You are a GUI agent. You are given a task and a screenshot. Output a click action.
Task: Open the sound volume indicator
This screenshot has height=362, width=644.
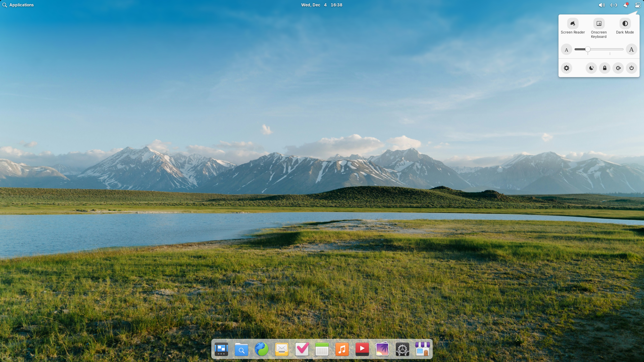coord(602,5)
